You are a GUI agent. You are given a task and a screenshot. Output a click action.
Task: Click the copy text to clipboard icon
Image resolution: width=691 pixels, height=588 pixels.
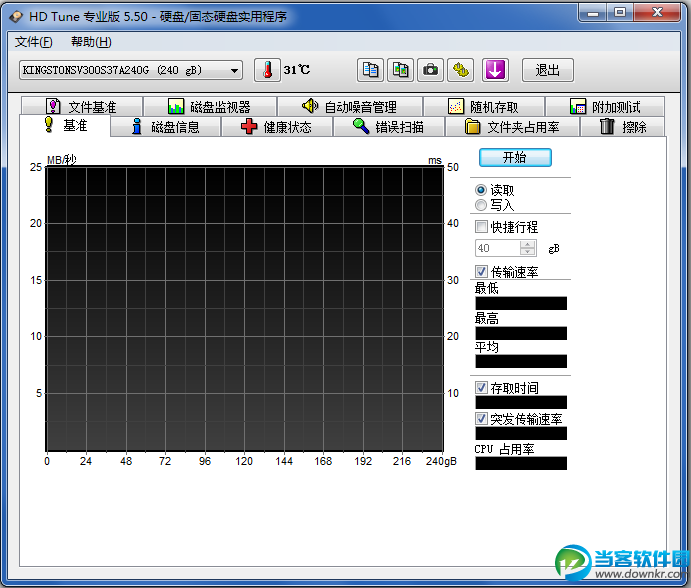click(x=370, y=70)
